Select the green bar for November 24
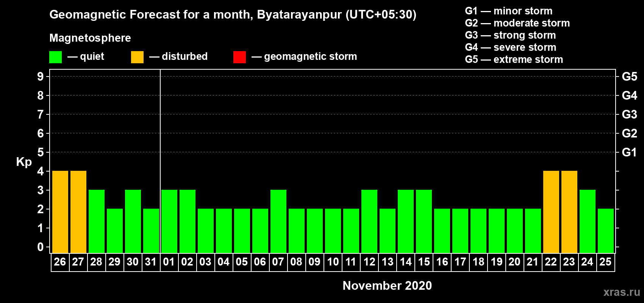The image size is (644, 303). coord(588,221)
